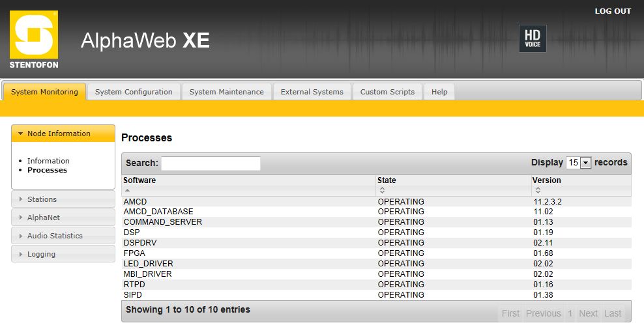
Task: Open the External Systems tab
Action: pos(312,92)
